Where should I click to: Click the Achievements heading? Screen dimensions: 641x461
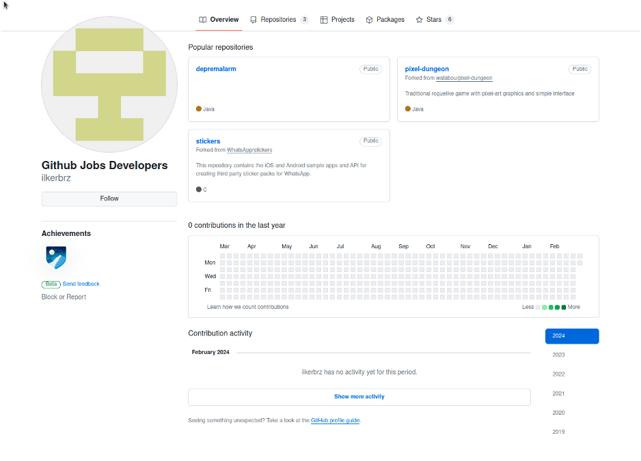coord(66,233)
